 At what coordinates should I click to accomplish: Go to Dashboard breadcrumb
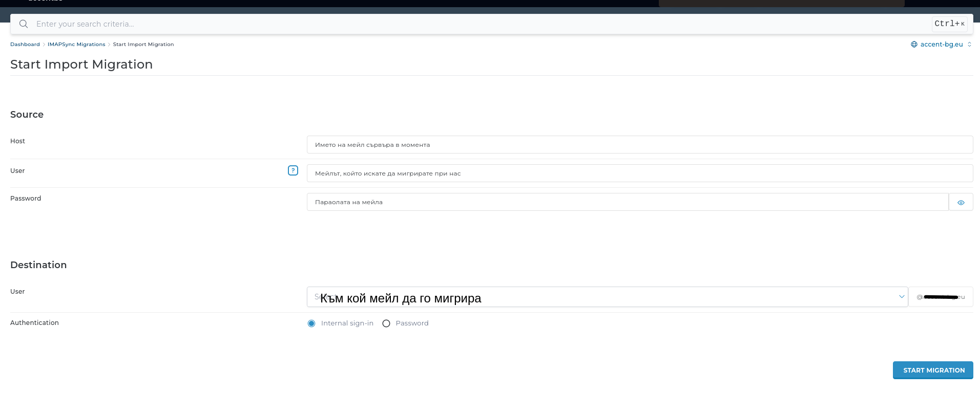25,45
